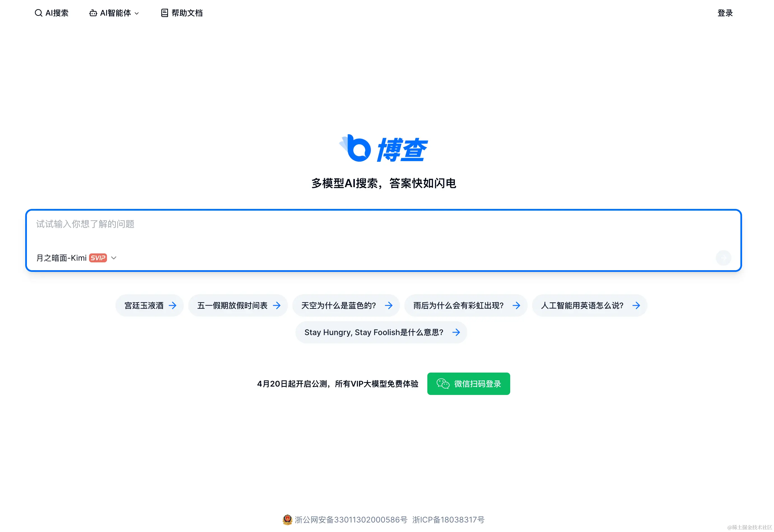Click the police badge icon in footer
Screen dimensions: 774x532
pos(287,519)
